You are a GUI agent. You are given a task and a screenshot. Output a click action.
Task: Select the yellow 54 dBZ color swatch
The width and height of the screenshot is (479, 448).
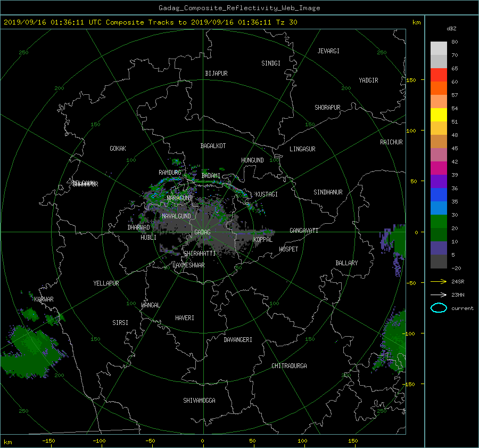[x=439, y=115]
